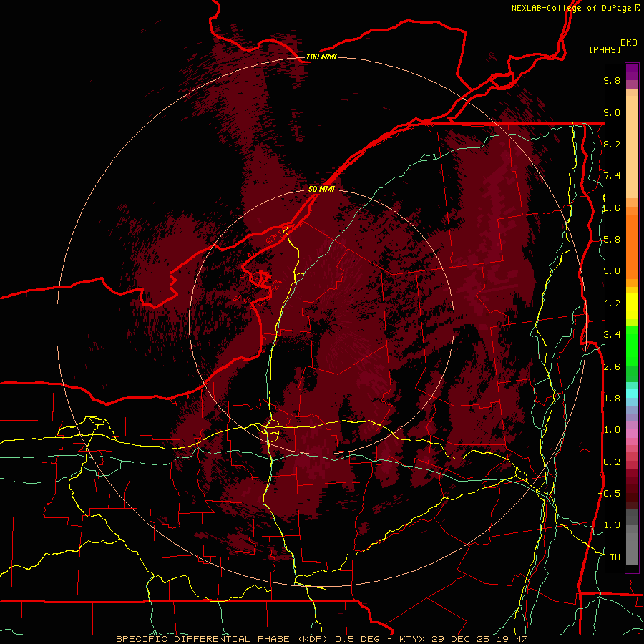Click the 0.2 value on the color scale
This screenshot has height=644, width=644.
coord(612,462)
